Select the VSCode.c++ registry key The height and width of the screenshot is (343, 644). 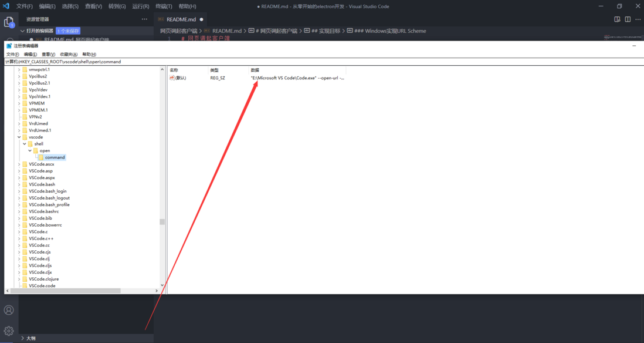point(41,238)
